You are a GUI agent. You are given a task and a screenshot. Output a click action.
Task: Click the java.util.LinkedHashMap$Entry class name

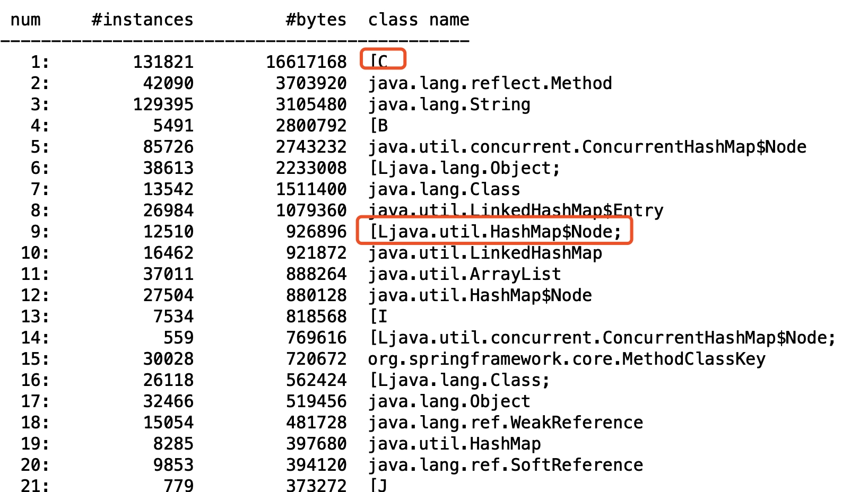click(x=515, y=210)
